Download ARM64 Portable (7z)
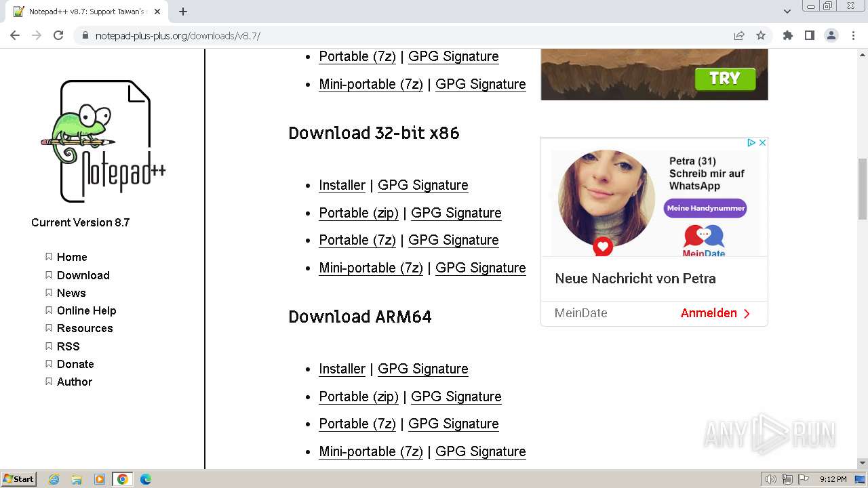 357,424
